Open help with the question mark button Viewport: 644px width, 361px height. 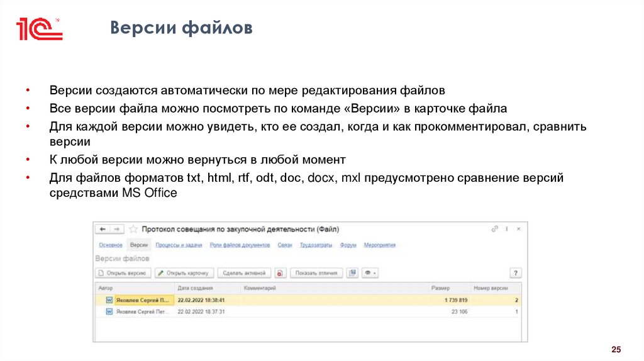[516, 273]
